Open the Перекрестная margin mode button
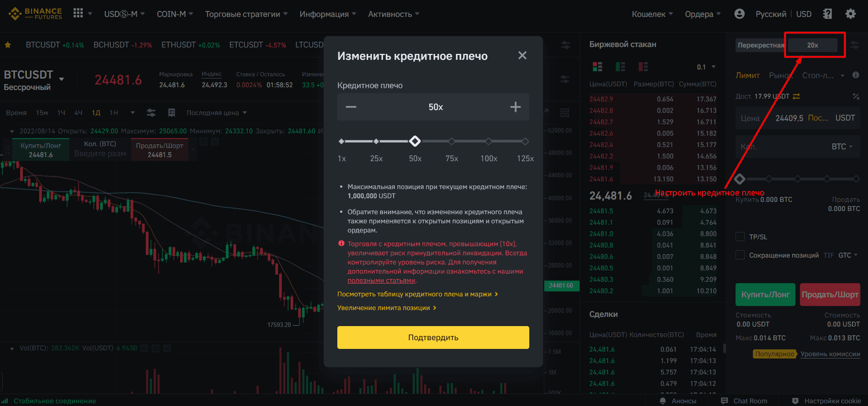This screenshot has width=868, height=406. point(761,45)
